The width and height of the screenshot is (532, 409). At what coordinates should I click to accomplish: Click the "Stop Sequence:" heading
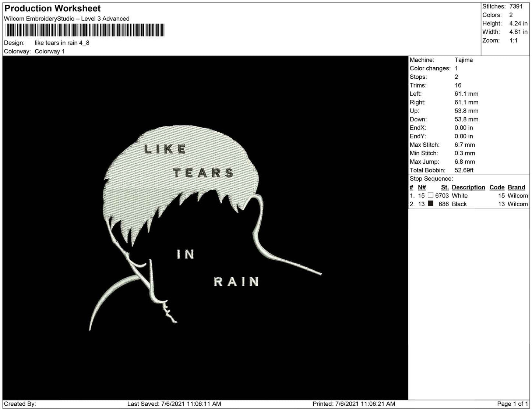point(431,179)
